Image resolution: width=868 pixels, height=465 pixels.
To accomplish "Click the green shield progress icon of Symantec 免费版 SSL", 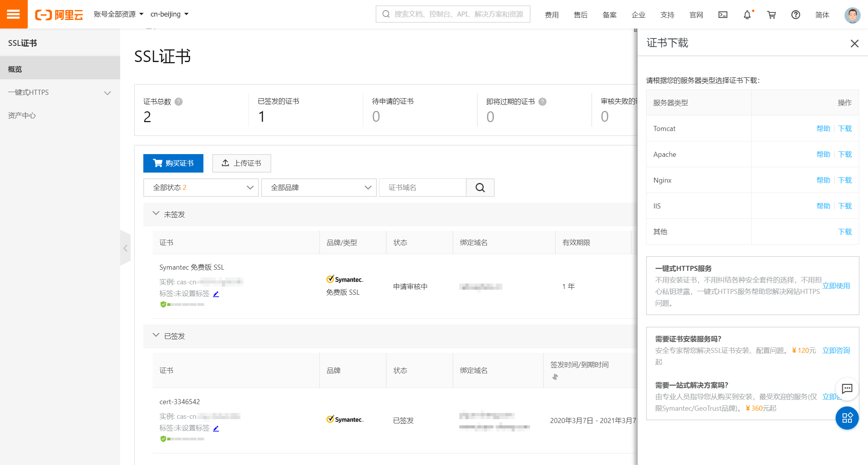I will 163,304.
